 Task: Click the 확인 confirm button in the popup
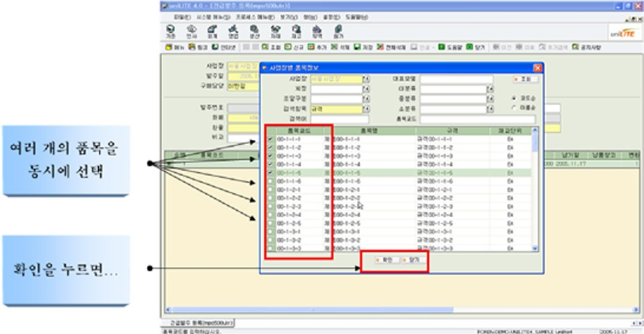click(x=386, y=260)
